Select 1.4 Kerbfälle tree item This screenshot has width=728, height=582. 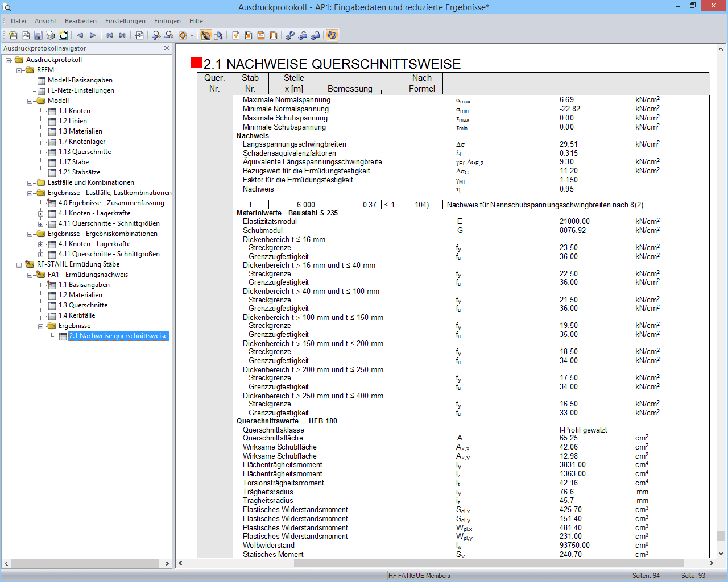tap(77, 315)
